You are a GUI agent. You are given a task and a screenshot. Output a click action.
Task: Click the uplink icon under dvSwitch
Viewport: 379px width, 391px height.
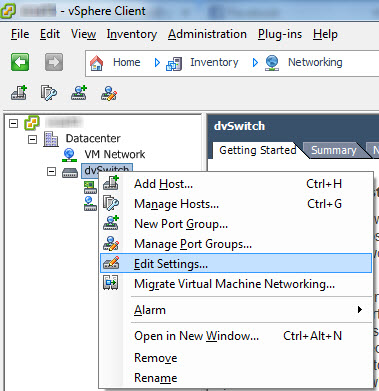coord(90,187)
